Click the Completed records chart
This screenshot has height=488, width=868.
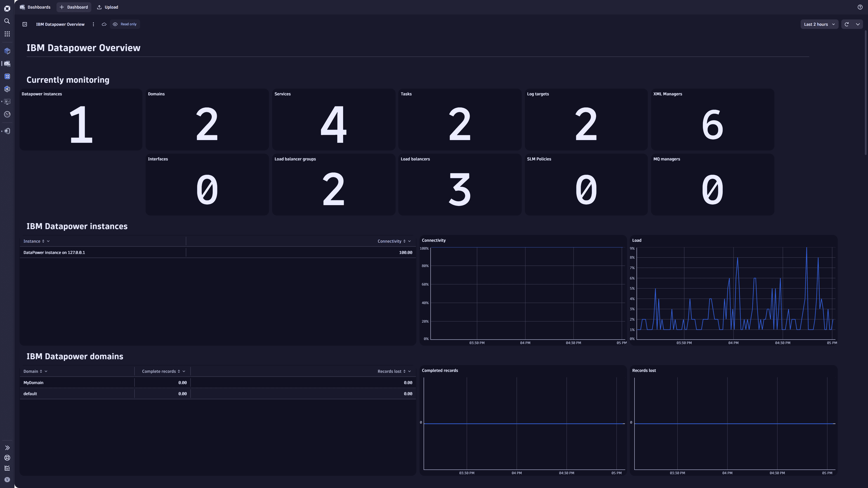(x=523, y=421)
